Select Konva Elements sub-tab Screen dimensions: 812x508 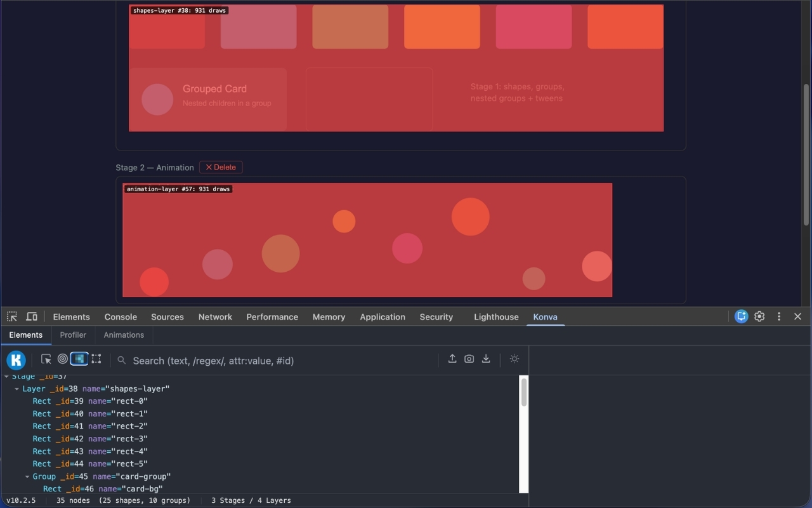tap(25, 335)
